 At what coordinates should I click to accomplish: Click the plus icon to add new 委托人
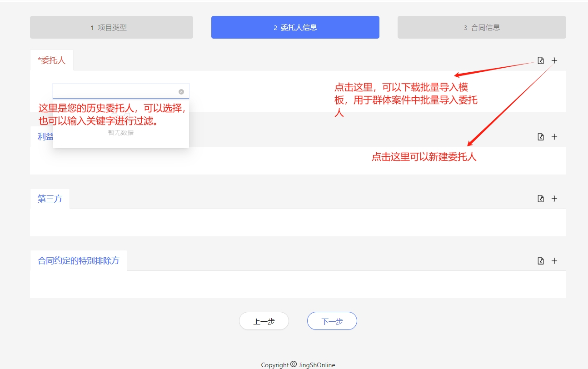tap(554, 60)
